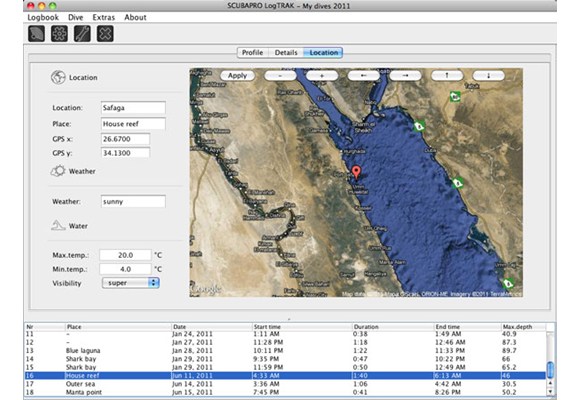
Task: Click the Weather input field showing sunny
Action: click(x=133, y=202)
